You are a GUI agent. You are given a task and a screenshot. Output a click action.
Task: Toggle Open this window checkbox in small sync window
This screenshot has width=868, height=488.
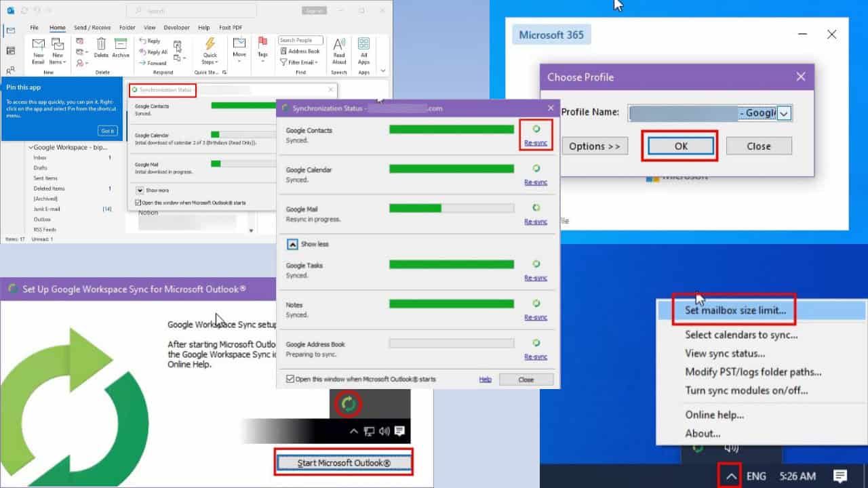138,203
